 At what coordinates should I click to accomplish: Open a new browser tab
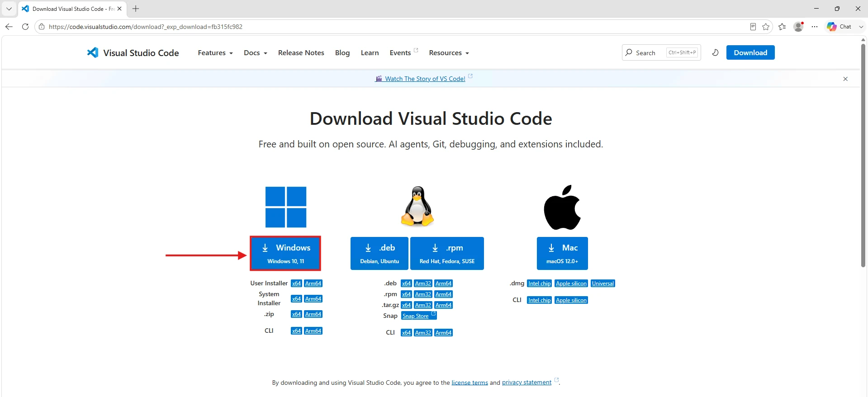tap(136, 9)
